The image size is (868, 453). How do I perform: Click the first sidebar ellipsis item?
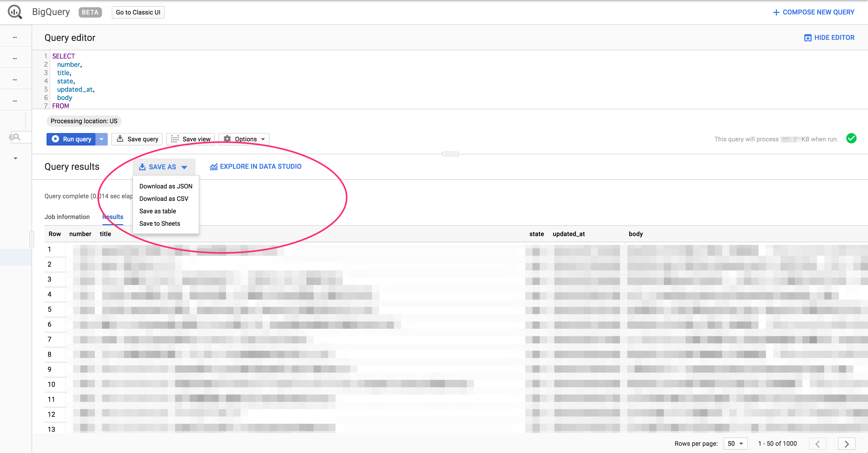tap(15, 38)
